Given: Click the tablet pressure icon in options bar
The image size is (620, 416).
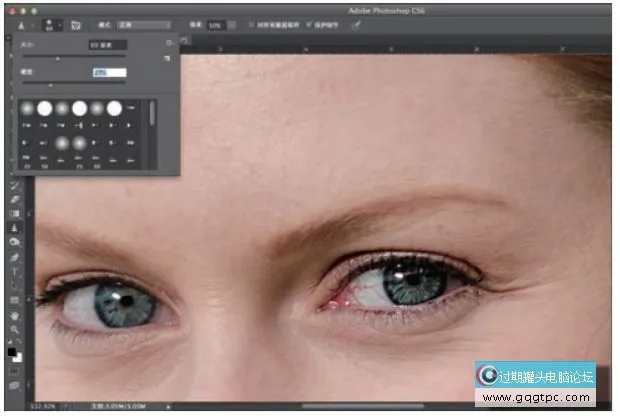Looking at the screenshot, I should pyautogui.click(x=356, y=23).
